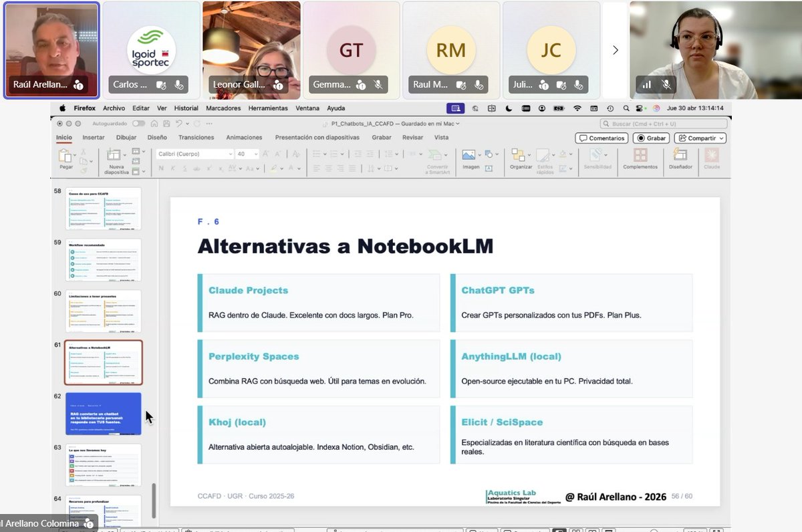Expand the Pegar dropdown arrow
The width and height of the screenshot is (802, 532).
pos(75,154)
